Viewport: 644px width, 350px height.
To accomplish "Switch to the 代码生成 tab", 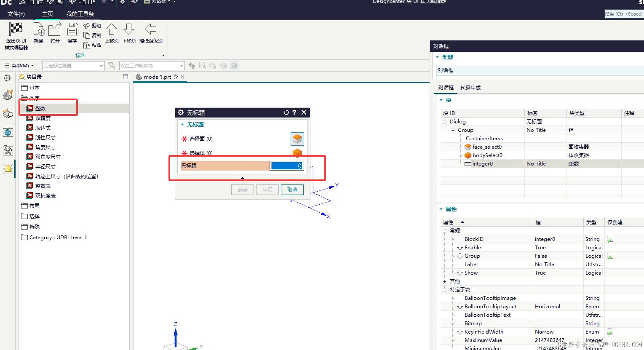I will point(470,88).
